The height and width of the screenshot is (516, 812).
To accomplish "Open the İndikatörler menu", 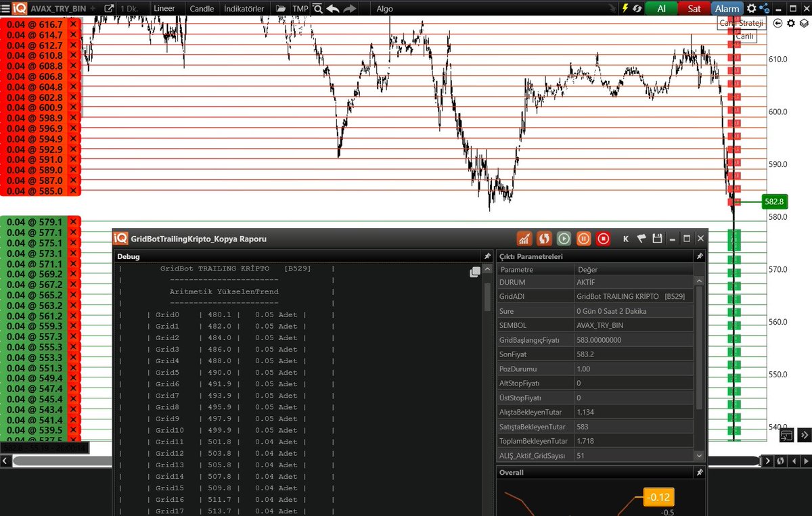I will tap(244, 9).
